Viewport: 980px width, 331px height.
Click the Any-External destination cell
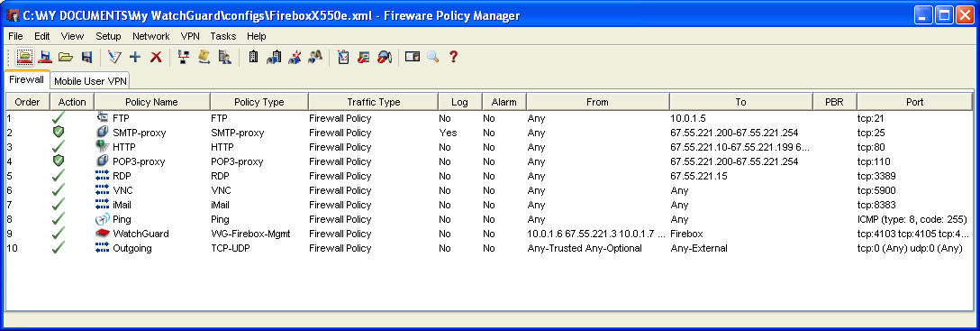tap(699, 248)
